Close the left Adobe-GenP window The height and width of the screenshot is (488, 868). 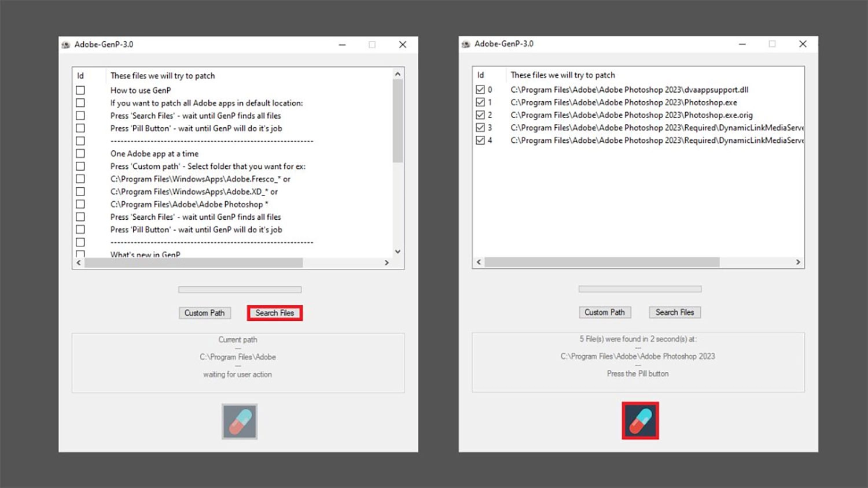coord(403,45)
